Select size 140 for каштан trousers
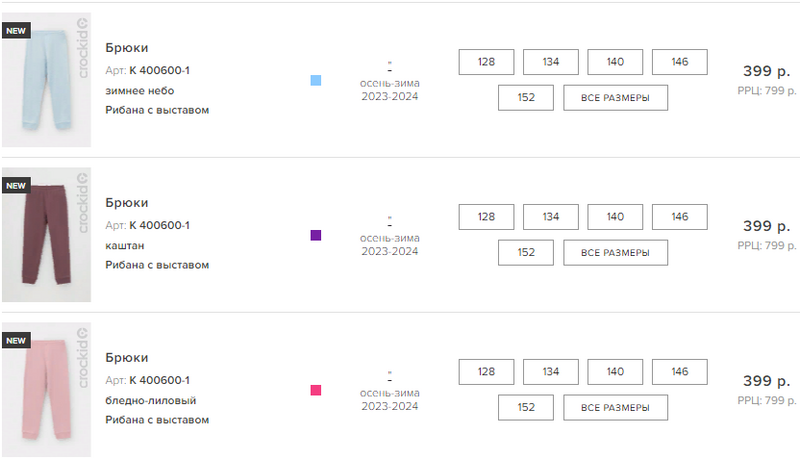 tap(615, 217)
